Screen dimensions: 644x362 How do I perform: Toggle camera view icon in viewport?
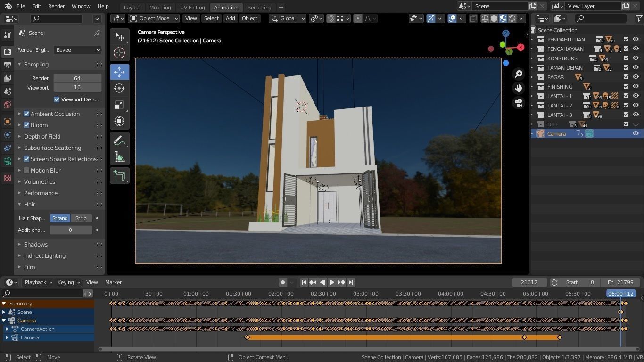519,103
